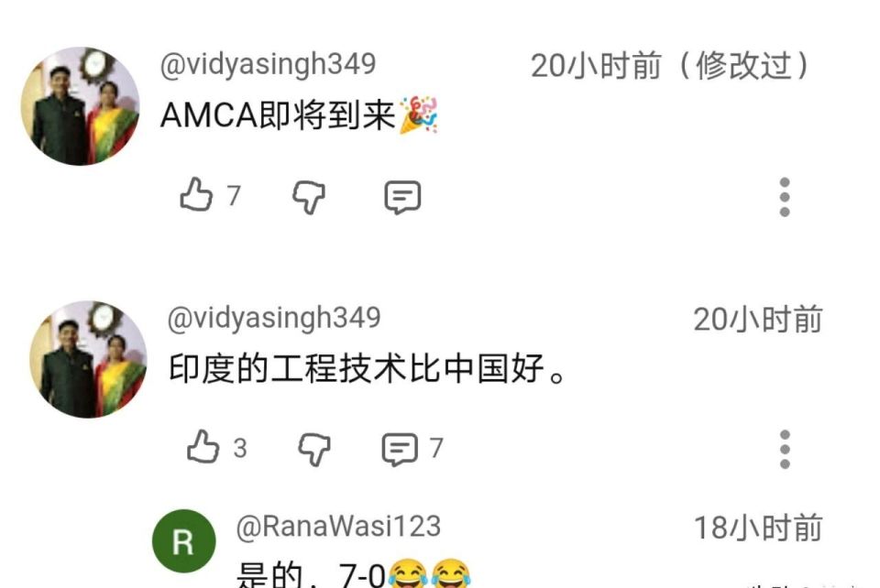Dislike the 印度的工程技术比中国好 comment
The height and width of the screenshot is (588, 880).
click(314, 449)
